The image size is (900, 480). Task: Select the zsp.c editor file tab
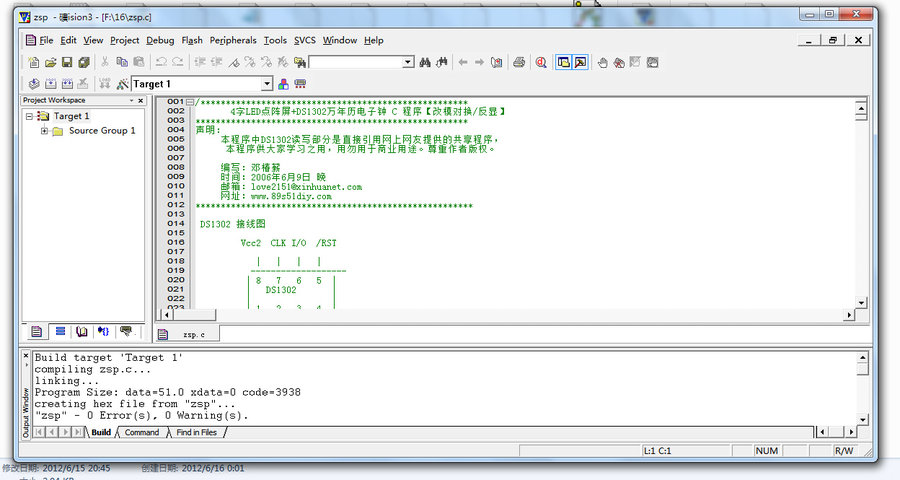point(192,334)
